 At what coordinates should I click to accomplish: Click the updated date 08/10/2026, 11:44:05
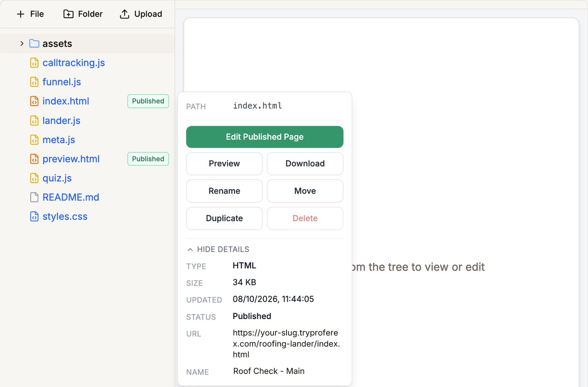point(273,299)
